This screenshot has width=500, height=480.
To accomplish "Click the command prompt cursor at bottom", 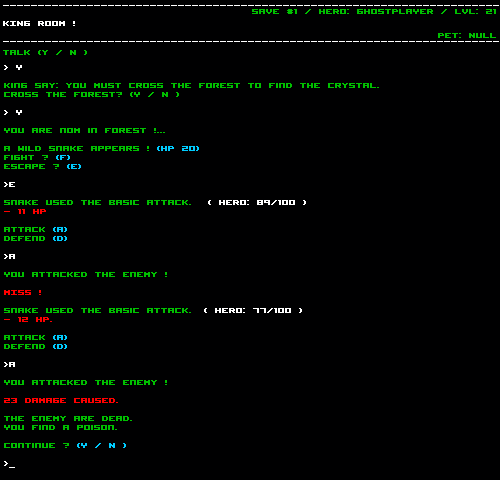I will [9, 464].
